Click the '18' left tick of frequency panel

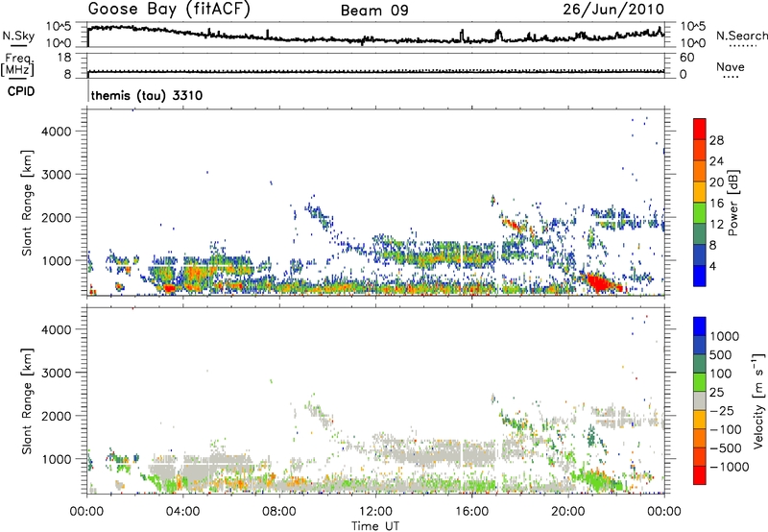coord(64,58)
